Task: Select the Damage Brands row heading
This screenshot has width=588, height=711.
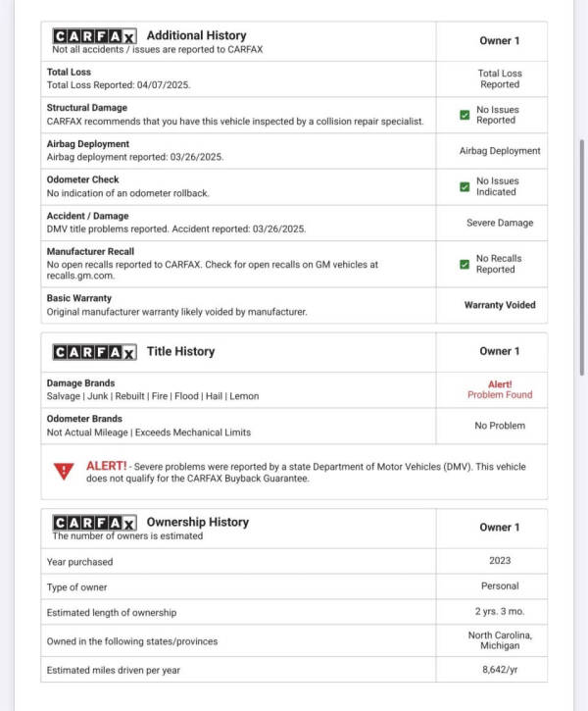Action: [x=80, y=383]
